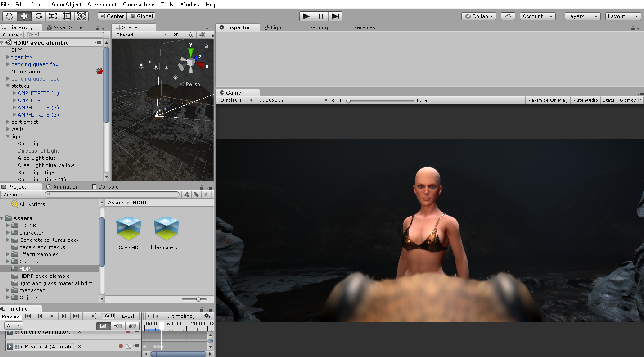644x357 pixels.
Task: Open the Layout dropdown
Action: [623, 16]
